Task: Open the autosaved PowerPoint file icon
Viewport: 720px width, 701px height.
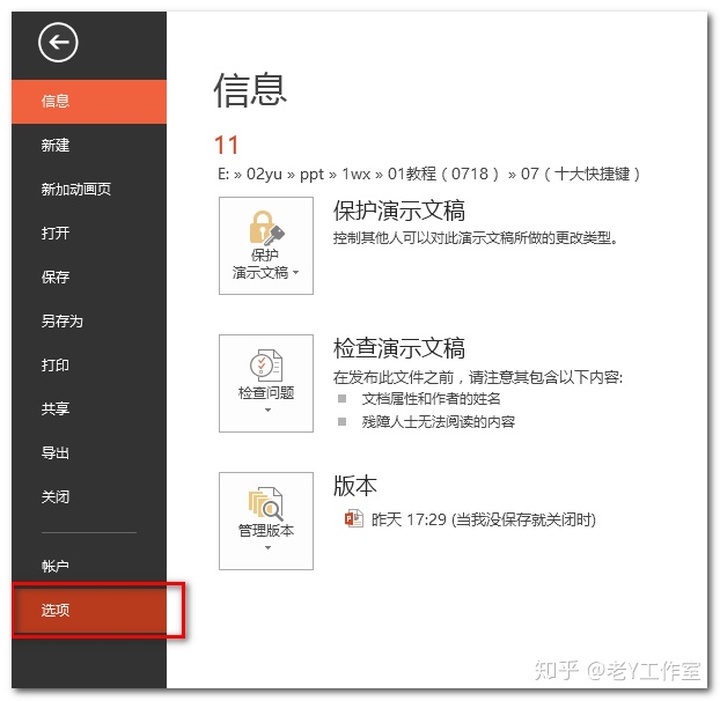Action: coord(354,519)
